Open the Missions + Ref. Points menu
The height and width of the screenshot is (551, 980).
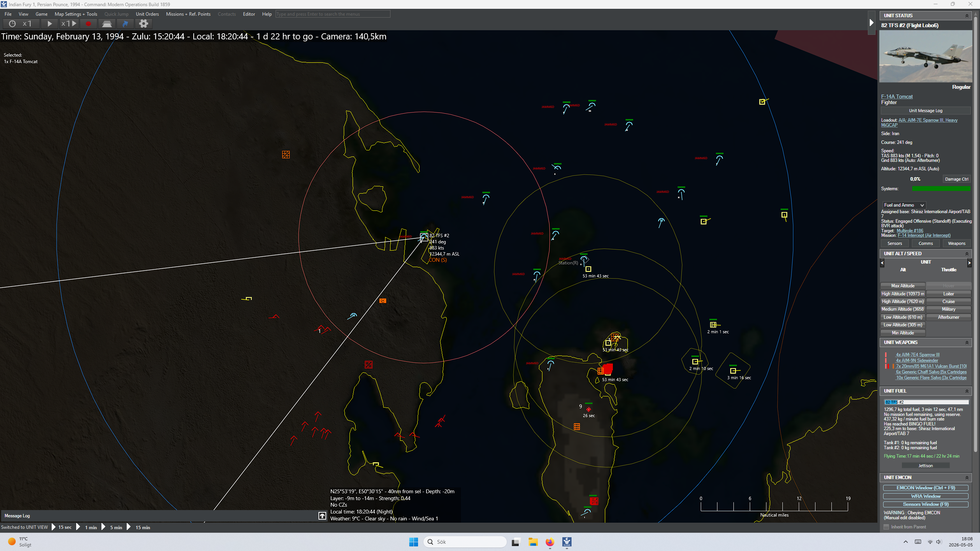click(188, 14)
